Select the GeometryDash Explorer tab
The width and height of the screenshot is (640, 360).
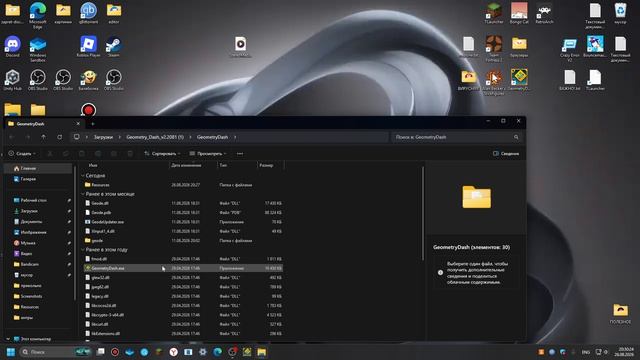44,124
